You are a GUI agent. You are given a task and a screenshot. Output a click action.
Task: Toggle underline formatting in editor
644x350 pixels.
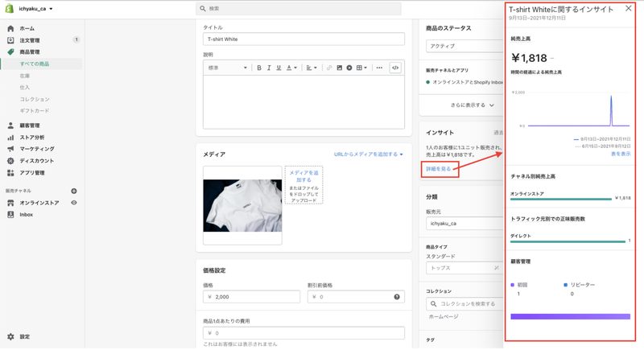click(279, 68)
